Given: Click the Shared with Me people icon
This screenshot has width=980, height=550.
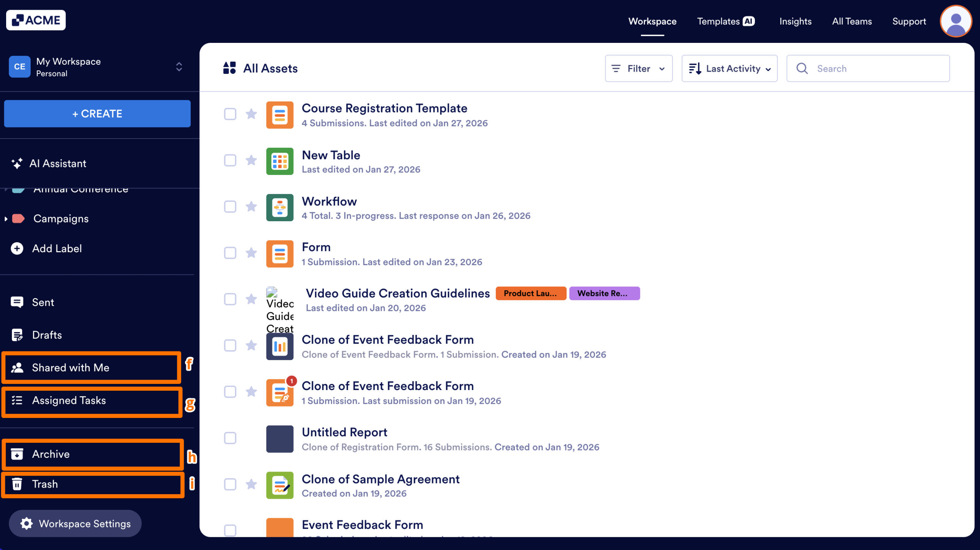Looking at the screenshot, I should point(17,367).
